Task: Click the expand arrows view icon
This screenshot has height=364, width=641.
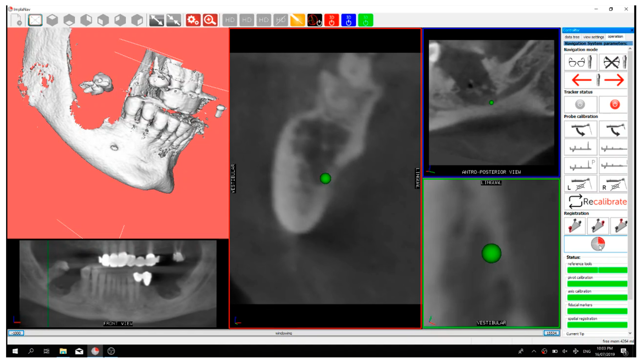Action: pos(156,20)
